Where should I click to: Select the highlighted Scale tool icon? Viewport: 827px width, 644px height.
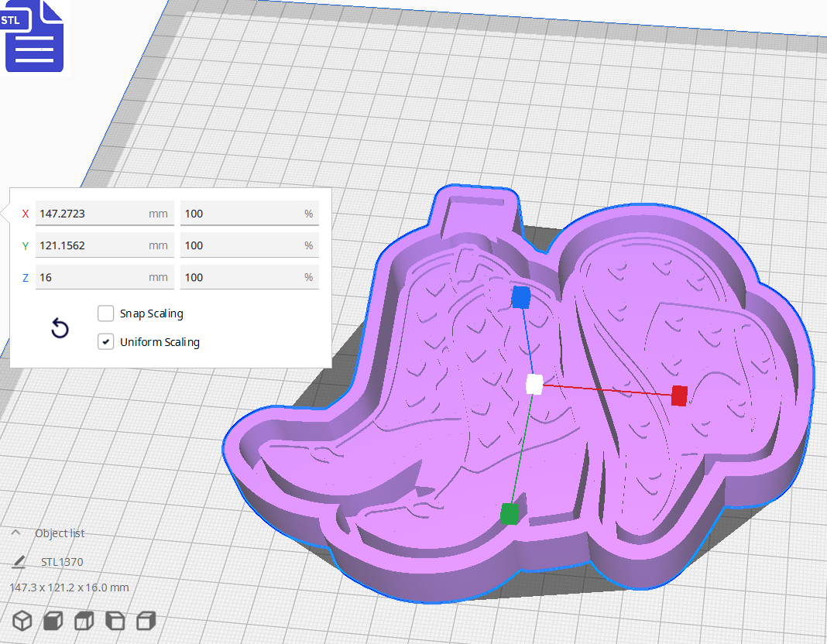(x=51, y=620)
